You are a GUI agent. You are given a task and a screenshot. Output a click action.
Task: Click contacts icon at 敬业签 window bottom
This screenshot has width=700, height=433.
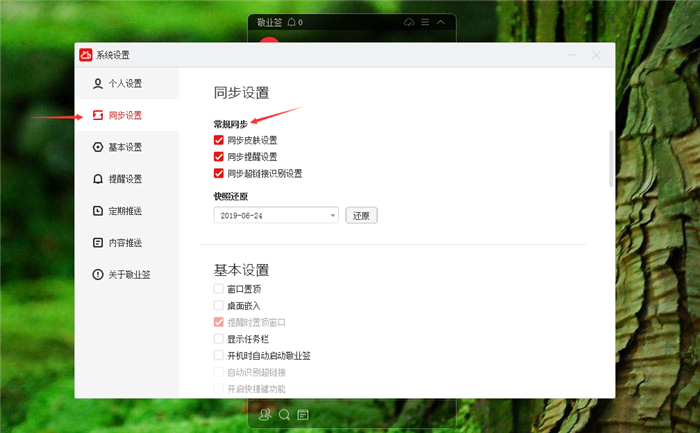click(x=265, y=415)
